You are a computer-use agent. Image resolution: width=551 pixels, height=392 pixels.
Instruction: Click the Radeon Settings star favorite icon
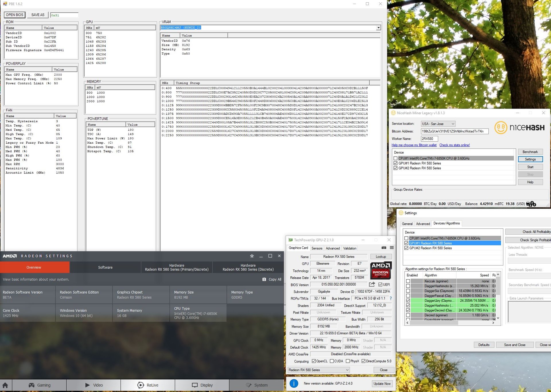(252, 256)
